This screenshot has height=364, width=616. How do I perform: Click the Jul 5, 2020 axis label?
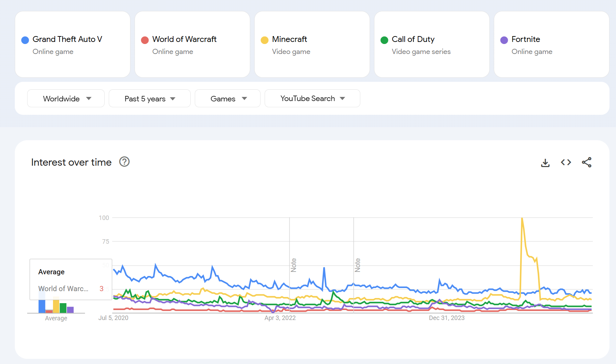pos(113,318)
